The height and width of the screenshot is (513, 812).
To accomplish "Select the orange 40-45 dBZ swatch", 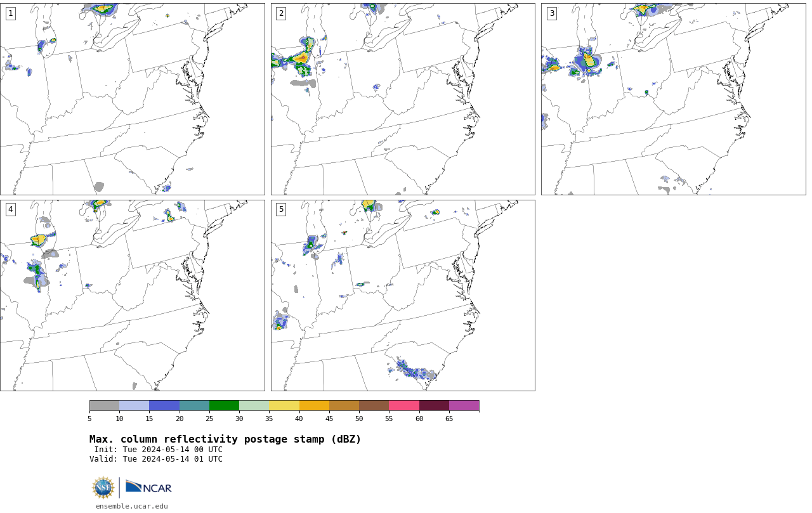I will [x=314, y=406].
